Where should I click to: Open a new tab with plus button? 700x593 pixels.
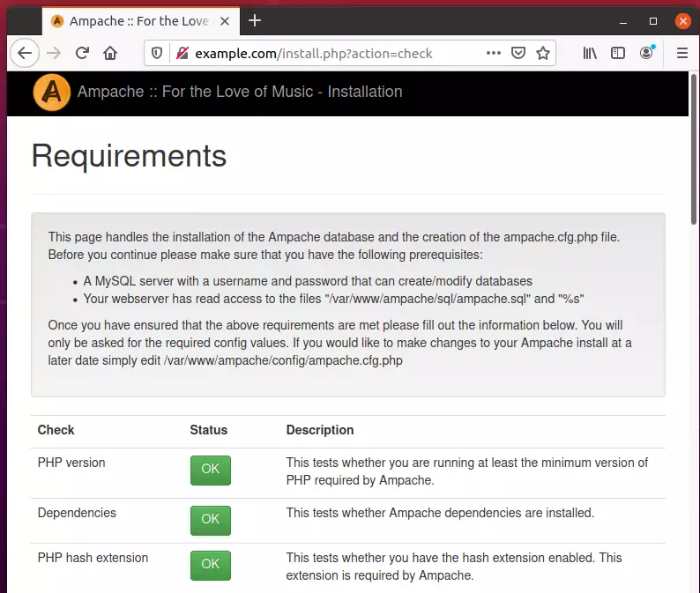[x=255, y=20]
